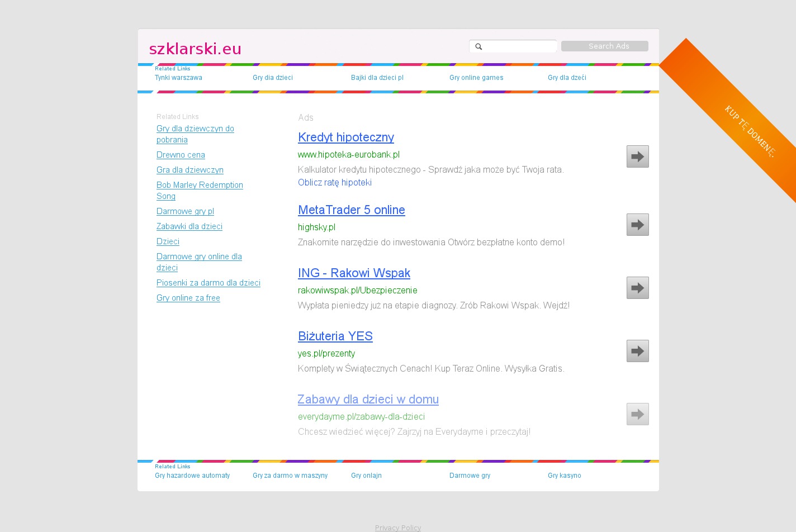796x532 pixels.
Task: Click the arrow icon beside Biżuteria YES ad
Action: 637,351
